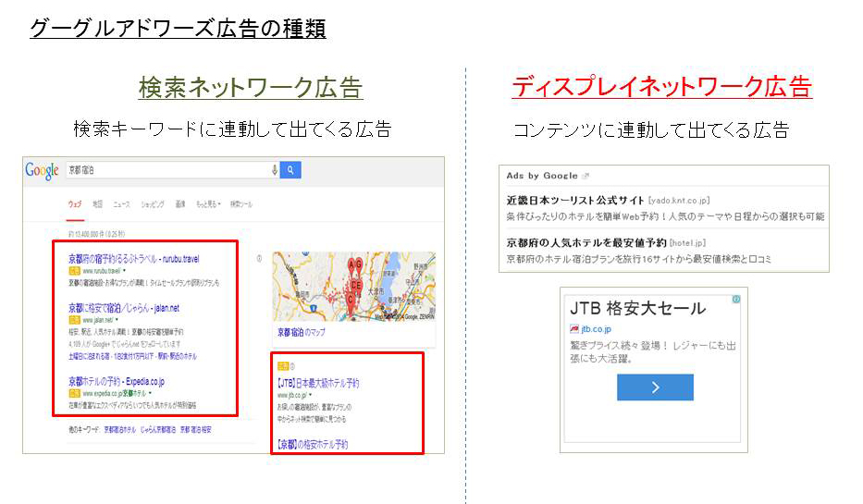Click the info icon beside the sidebar ad badge

click(292, 366)
